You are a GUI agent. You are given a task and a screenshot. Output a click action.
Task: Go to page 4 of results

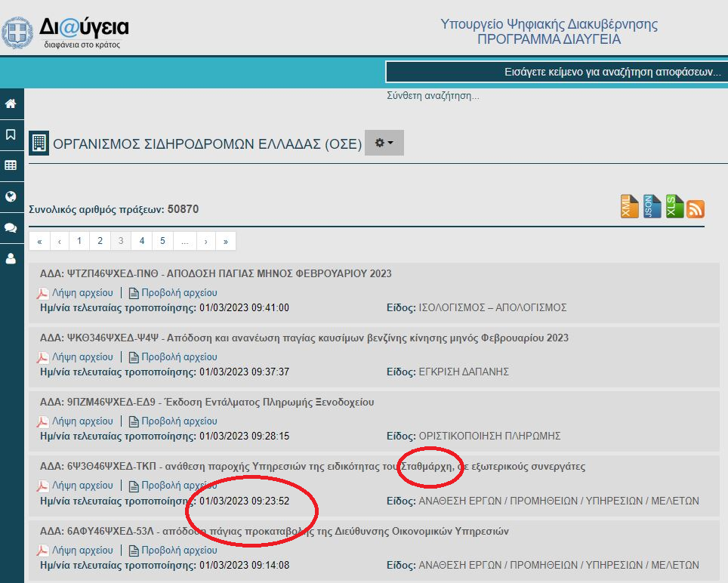click(x=141, y=241)
